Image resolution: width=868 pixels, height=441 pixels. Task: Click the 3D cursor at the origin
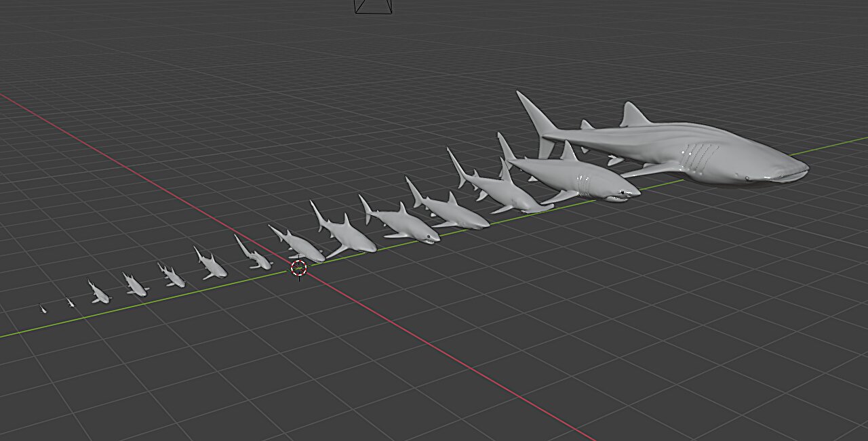[x=299, y=268]
